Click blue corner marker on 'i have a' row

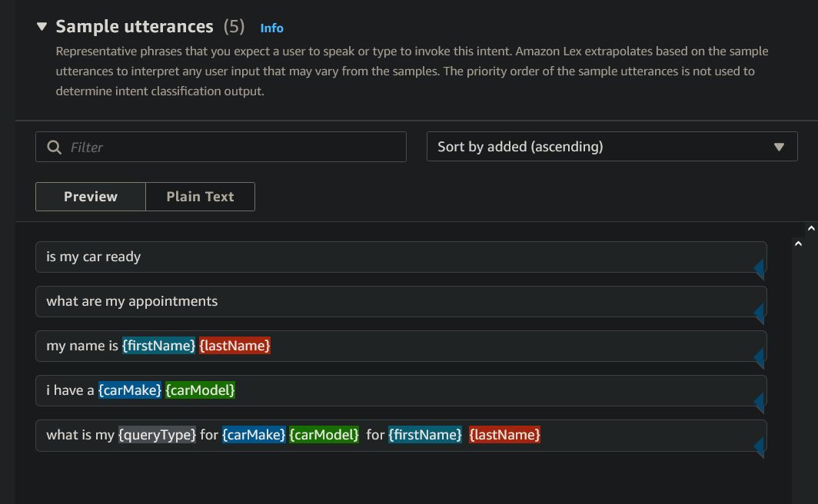click(x=759, y=402)
